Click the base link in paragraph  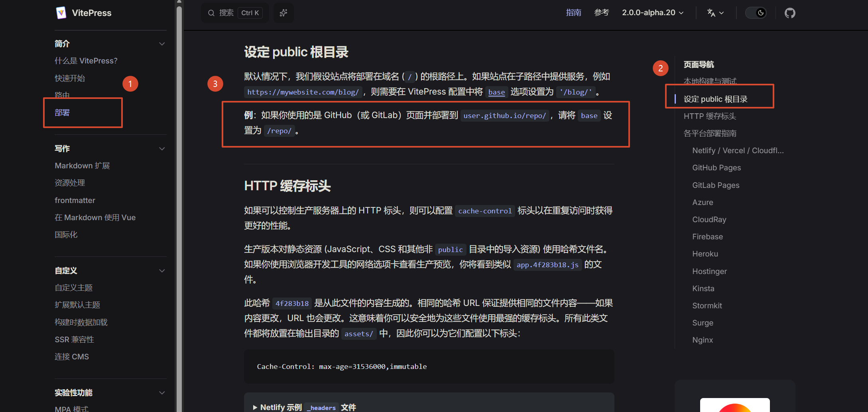coord(497,92)
